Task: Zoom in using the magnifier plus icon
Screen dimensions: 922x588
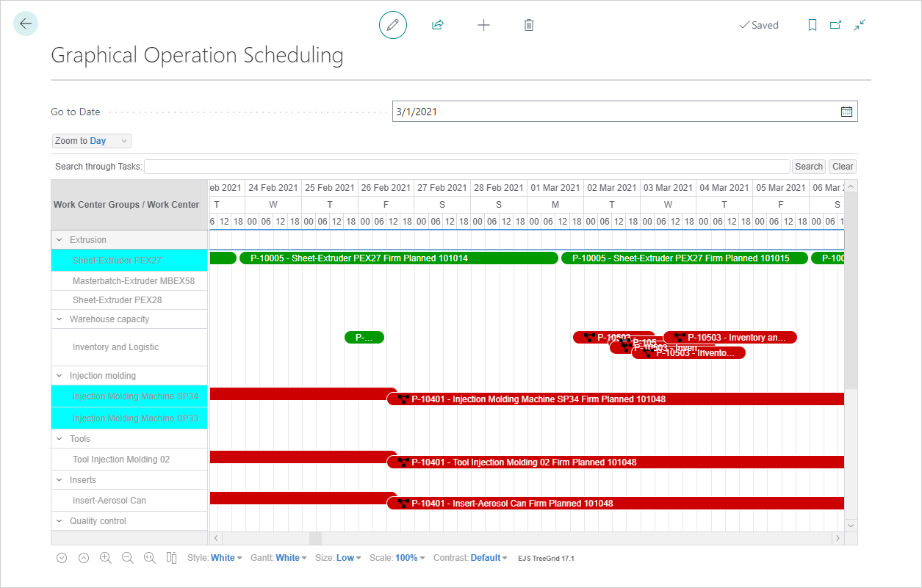Action: click(106, 558)
